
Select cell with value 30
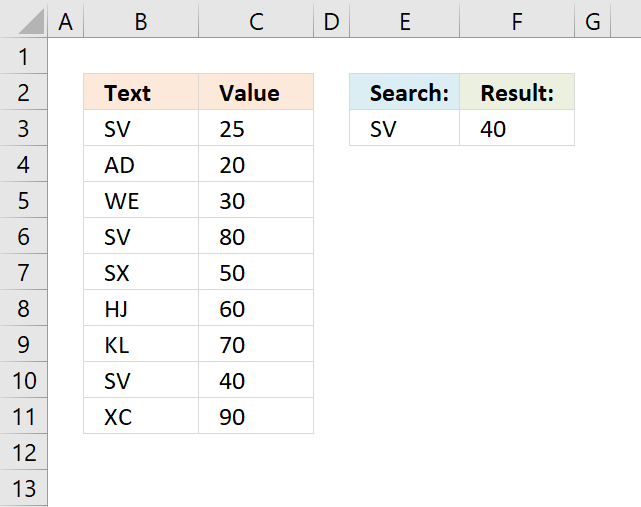click(256, 200)
